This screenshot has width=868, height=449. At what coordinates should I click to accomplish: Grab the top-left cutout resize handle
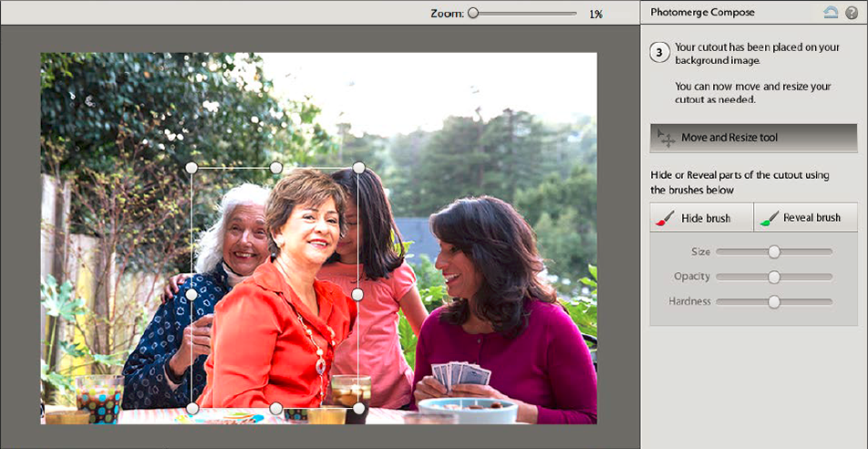point(191,168)
